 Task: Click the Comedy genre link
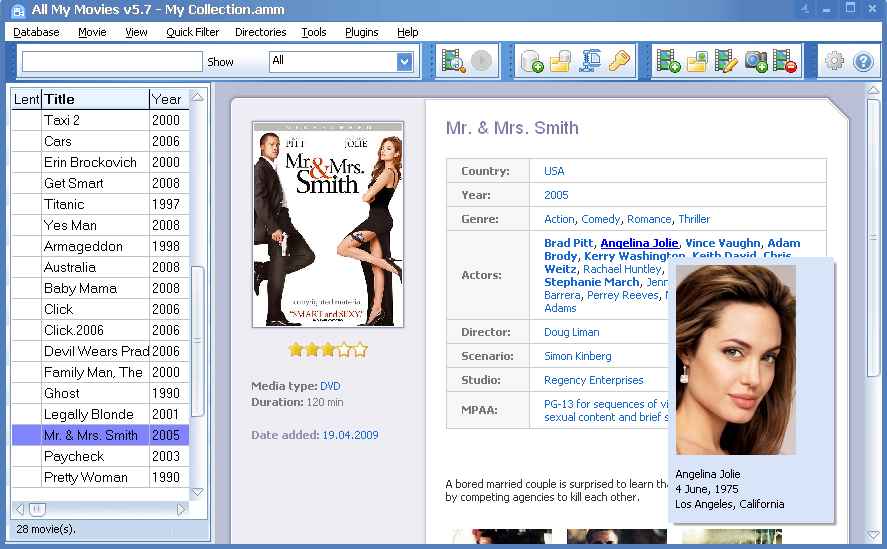tap(601, 219)
